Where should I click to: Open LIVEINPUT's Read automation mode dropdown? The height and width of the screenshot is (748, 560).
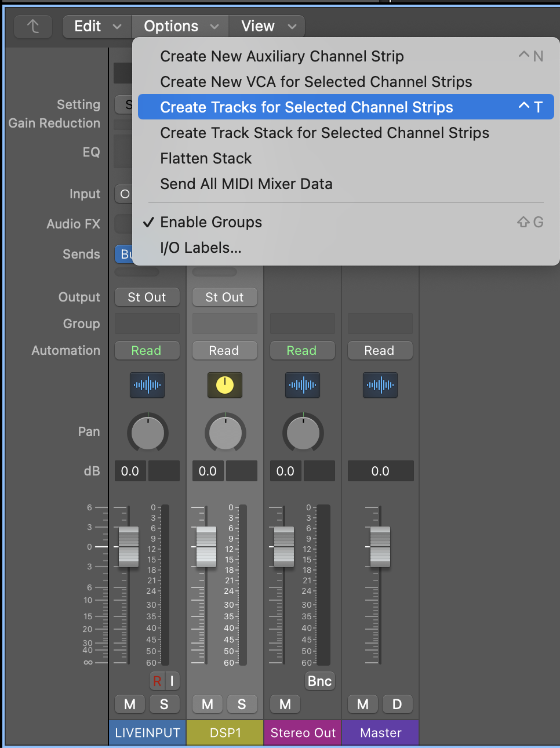tap(147, 350)
